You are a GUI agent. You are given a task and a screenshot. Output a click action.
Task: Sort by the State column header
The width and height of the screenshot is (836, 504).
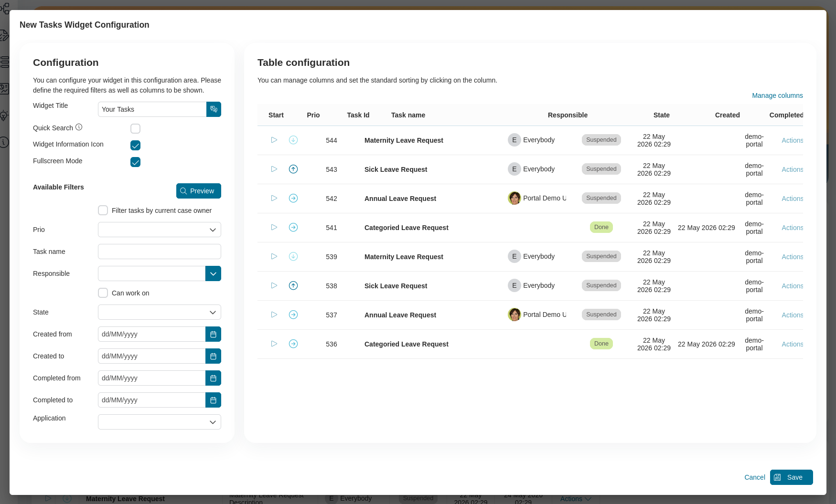tap(662, 115)
